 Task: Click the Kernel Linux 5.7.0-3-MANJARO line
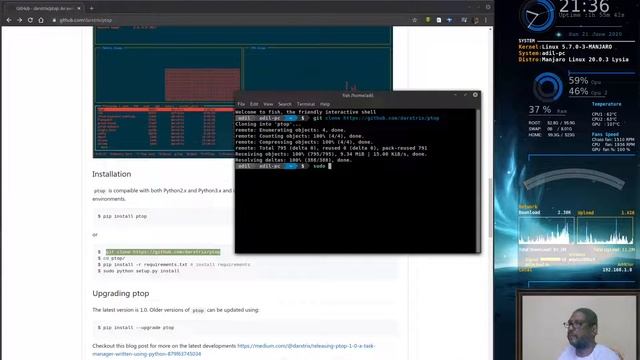[x=565, y=47]
